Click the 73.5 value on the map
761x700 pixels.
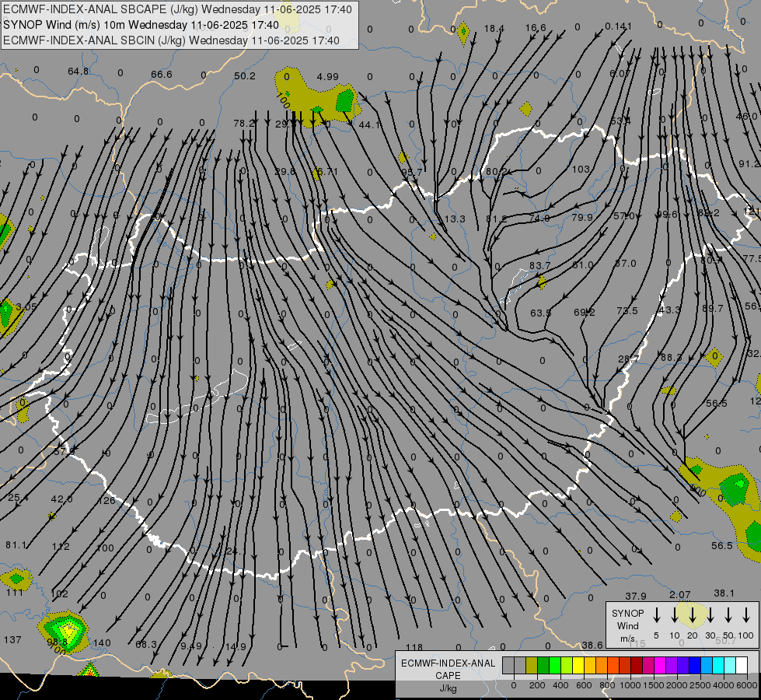click(627, 311)
